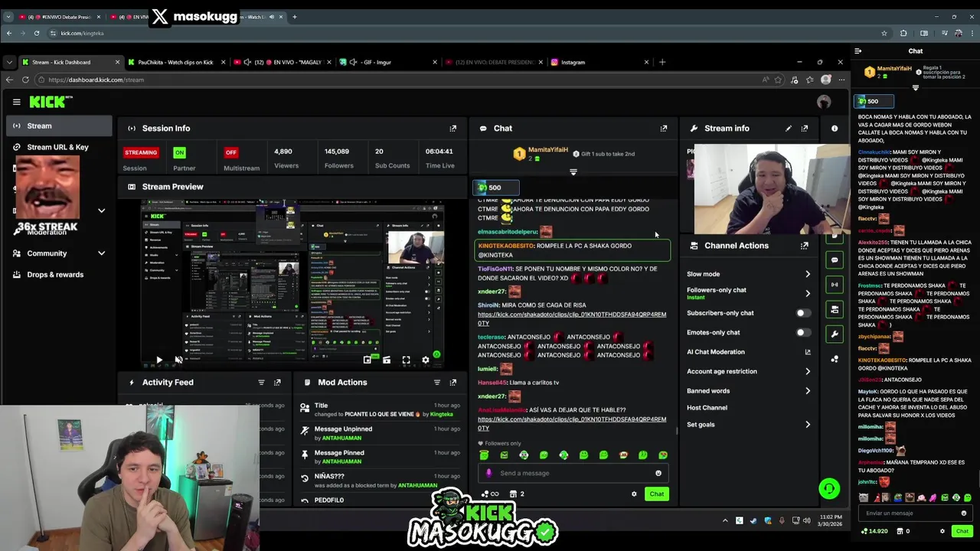This screenshot has width=980, height=551.
Task: Click Chat button in right chat window
Action: (x=962, y=531)
